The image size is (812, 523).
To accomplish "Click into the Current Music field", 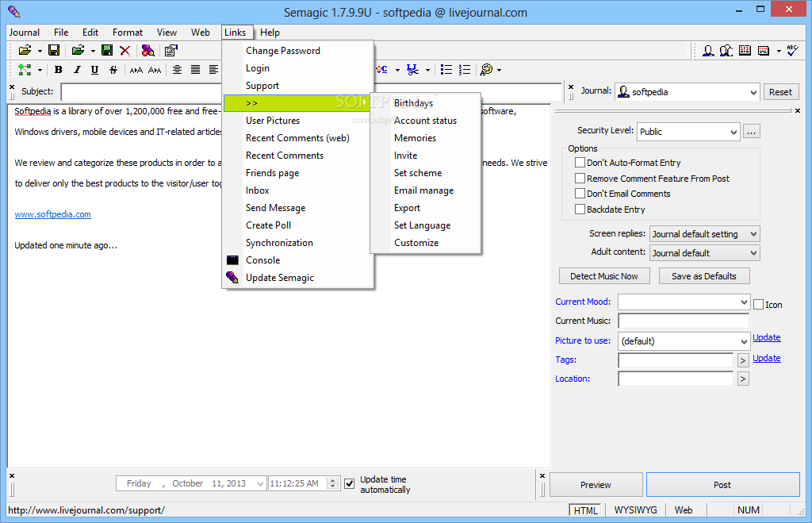I will point(684,321).
